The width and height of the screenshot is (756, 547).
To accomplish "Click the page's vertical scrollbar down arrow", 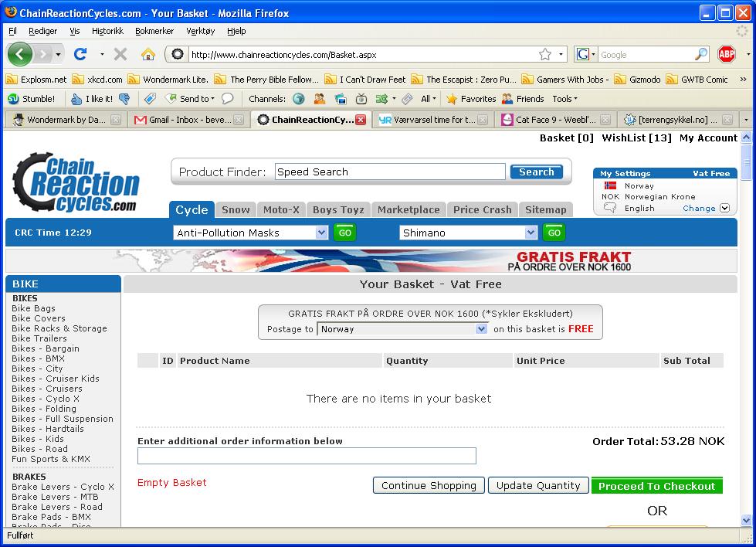I will [746, 521].
